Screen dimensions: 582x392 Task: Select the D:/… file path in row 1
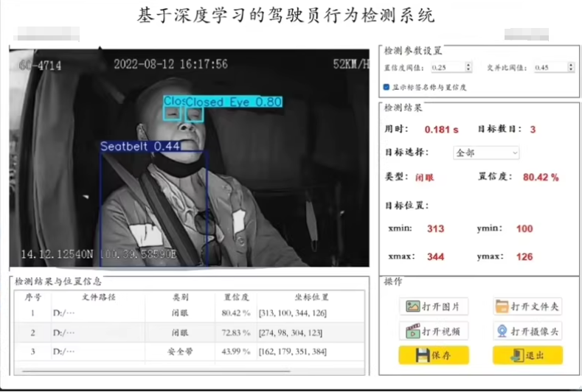[x=64, y=313]
